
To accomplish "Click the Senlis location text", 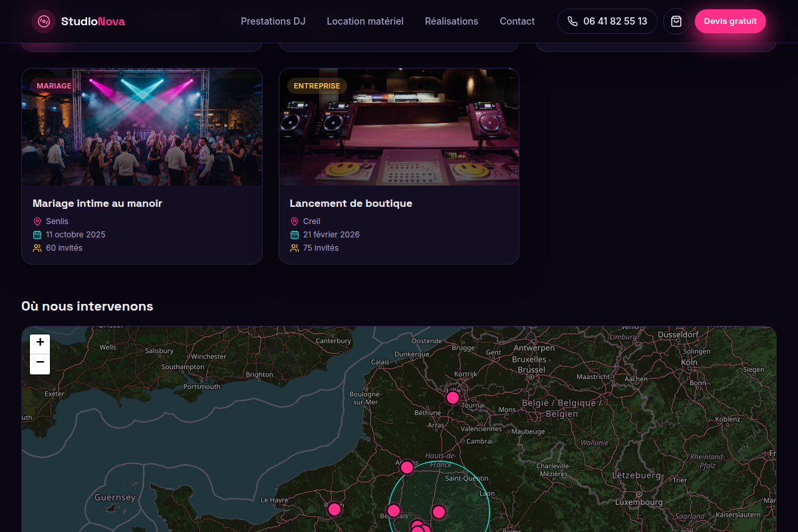I will click(57, 221).
